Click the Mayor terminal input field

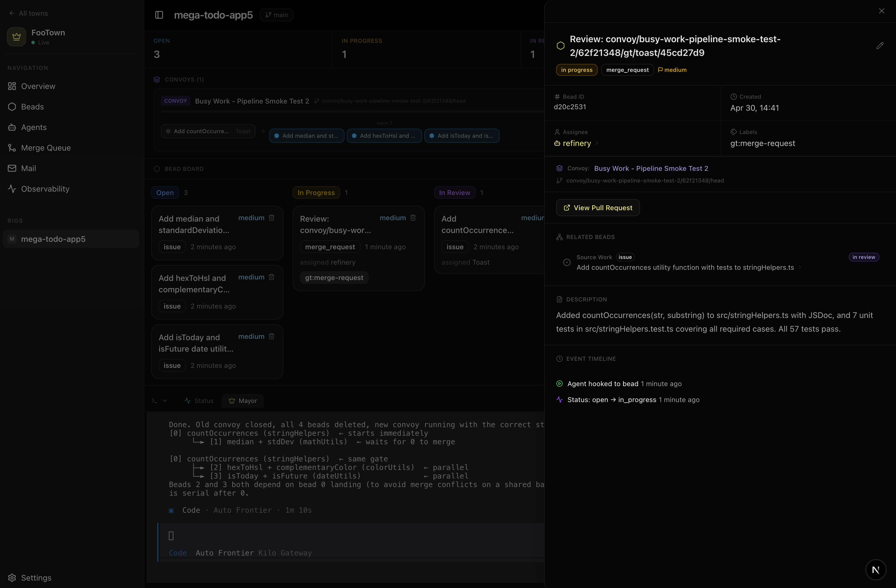[x=351, y=536]
